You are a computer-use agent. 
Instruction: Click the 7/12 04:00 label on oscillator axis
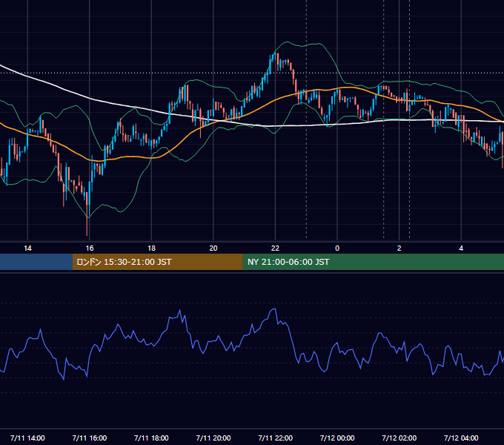coord(461,438)
